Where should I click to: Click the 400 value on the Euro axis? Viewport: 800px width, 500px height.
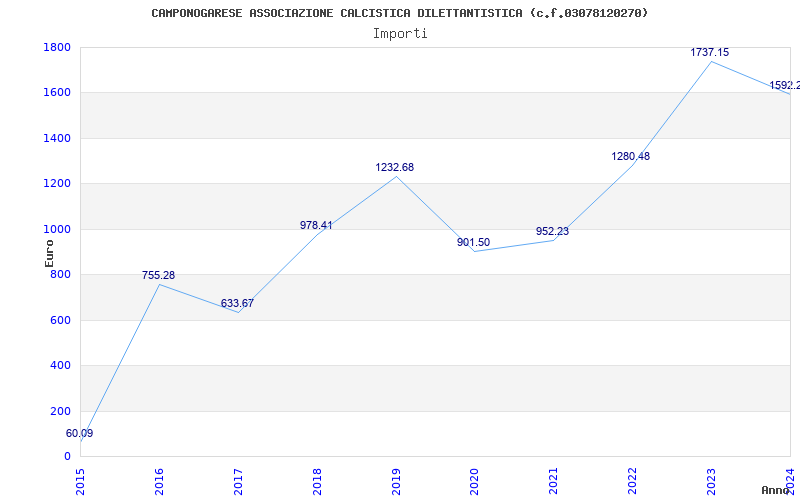click(60, 366)
